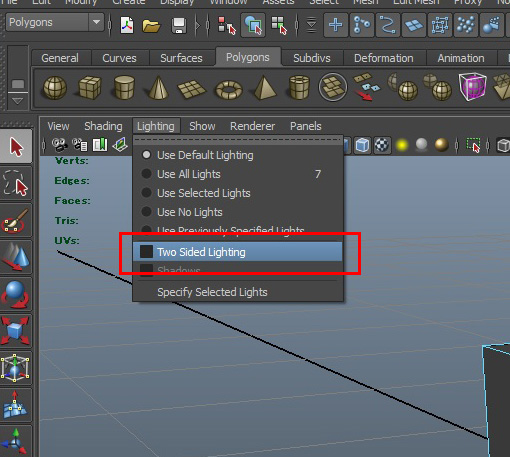Switch to Animation shelf tab

click(461, 58)
